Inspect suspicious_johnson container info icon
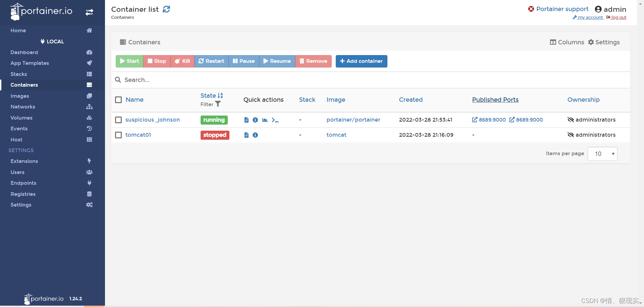Viewport: 644px width, 307px height. click(x=255, y=120)
